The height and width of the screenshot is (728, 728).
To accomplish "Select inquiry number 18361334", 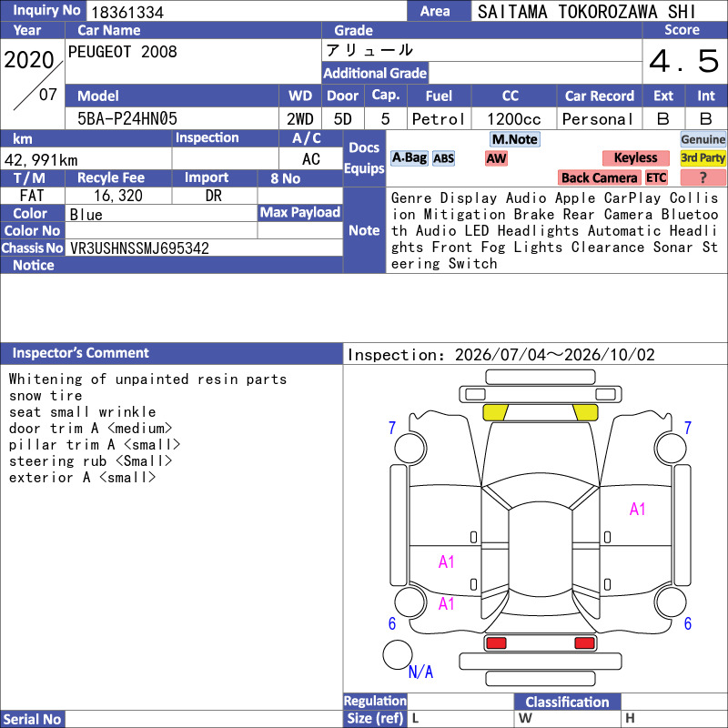I will [x=127, y=13].
